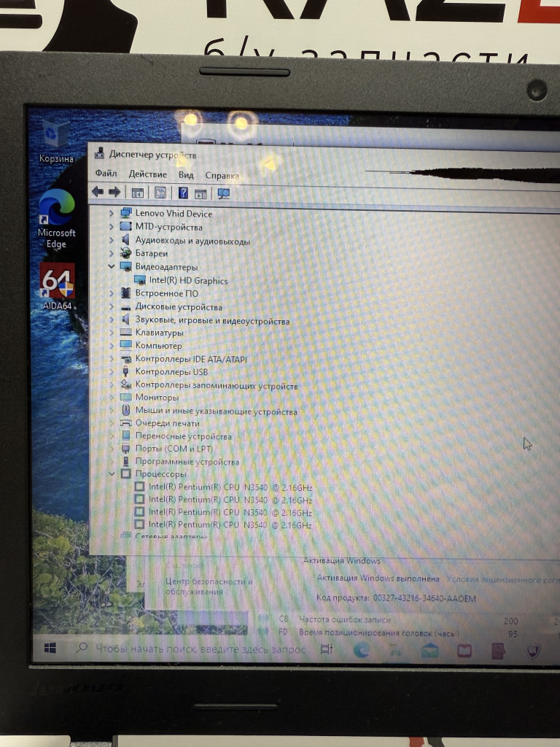Click the Back arrow in Device Manager toolbar
Screen dimensions: 560x747
(x=98, y=192)
